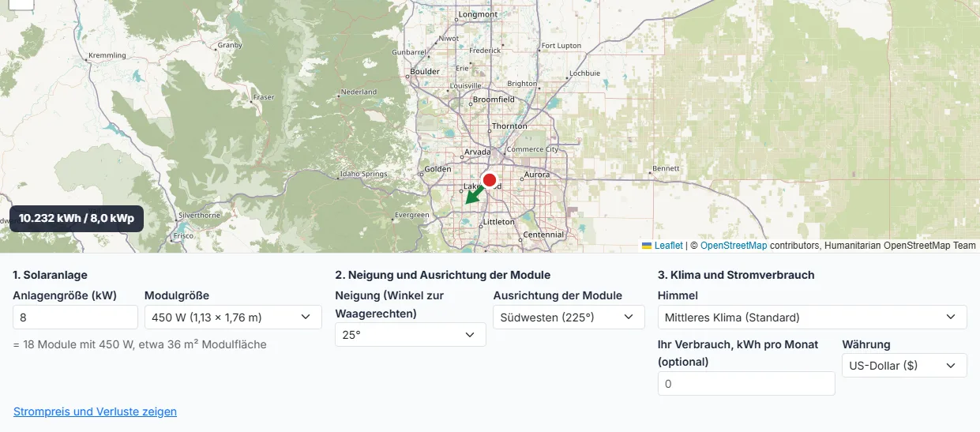The width and height of the screenshot is (980, 432).
Task: Open the Himmel climate dropdown
Action: point(812,317)
